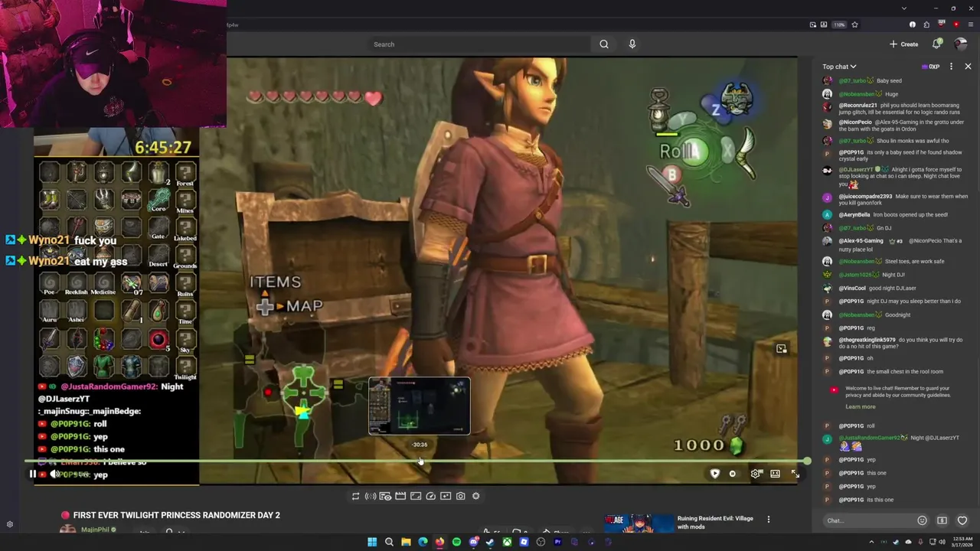This screenshot has height=551, width=980.
Task: Click the resize-player enhancer icon
Action: [416, 496]
